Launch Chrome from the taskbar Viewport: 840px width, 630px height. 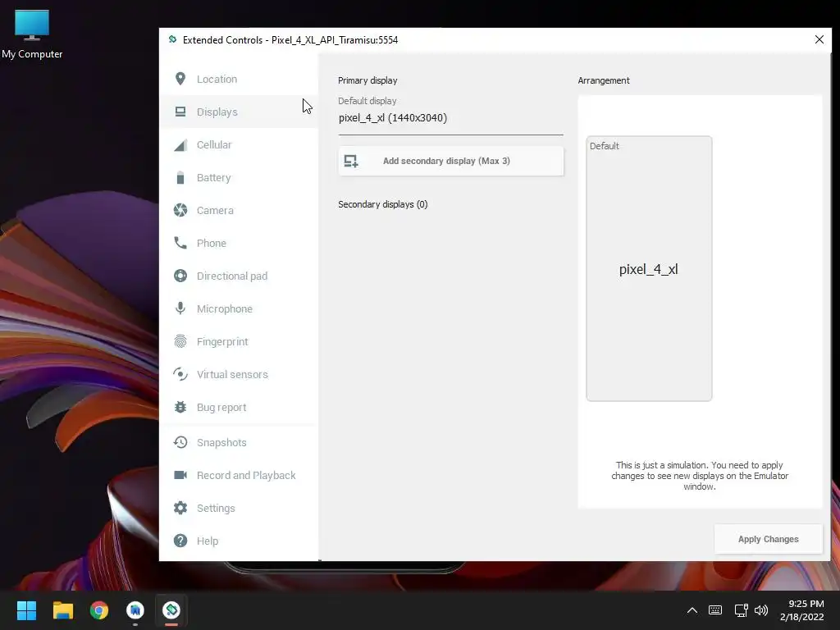coord(99,610)
